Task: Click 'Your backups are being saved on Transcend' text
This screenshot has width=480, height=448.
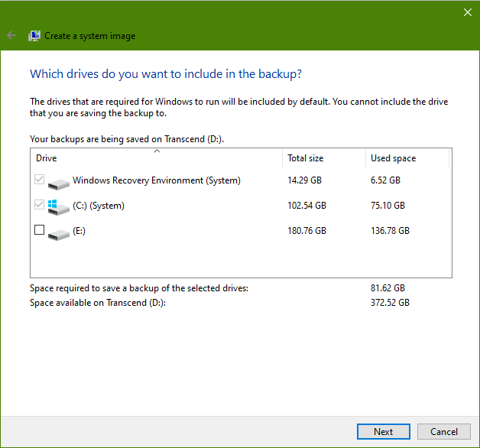Action: click(x=127, y=139)
